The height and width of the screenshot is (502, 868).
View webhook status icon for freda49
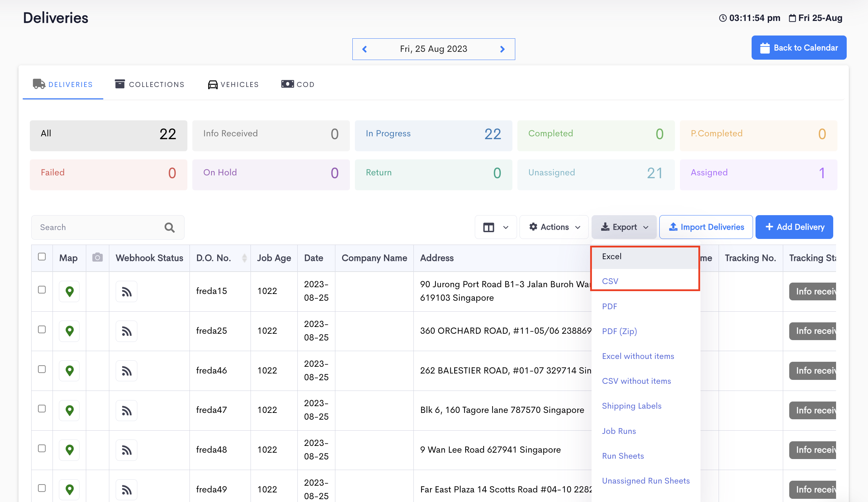(x=126, y=490)
